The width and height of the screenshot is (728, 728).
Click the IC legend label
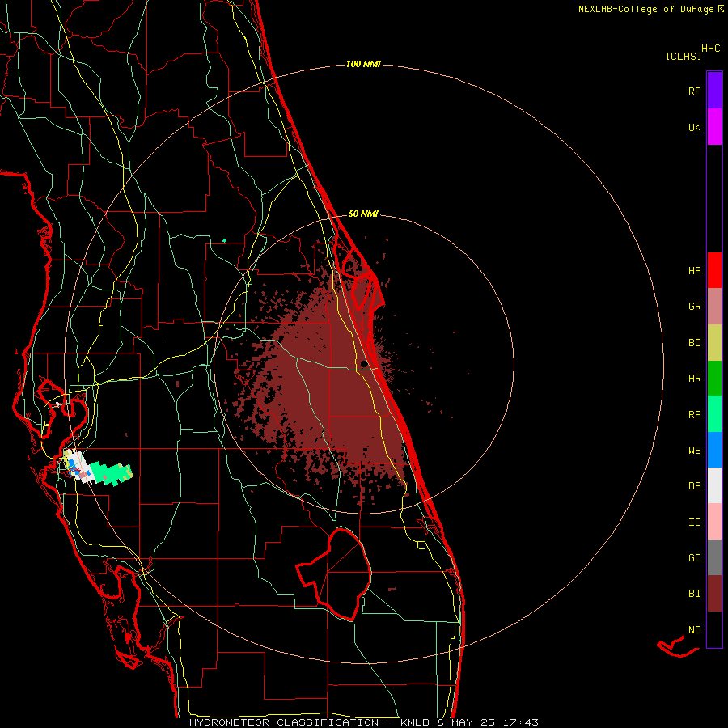[694, 523]
